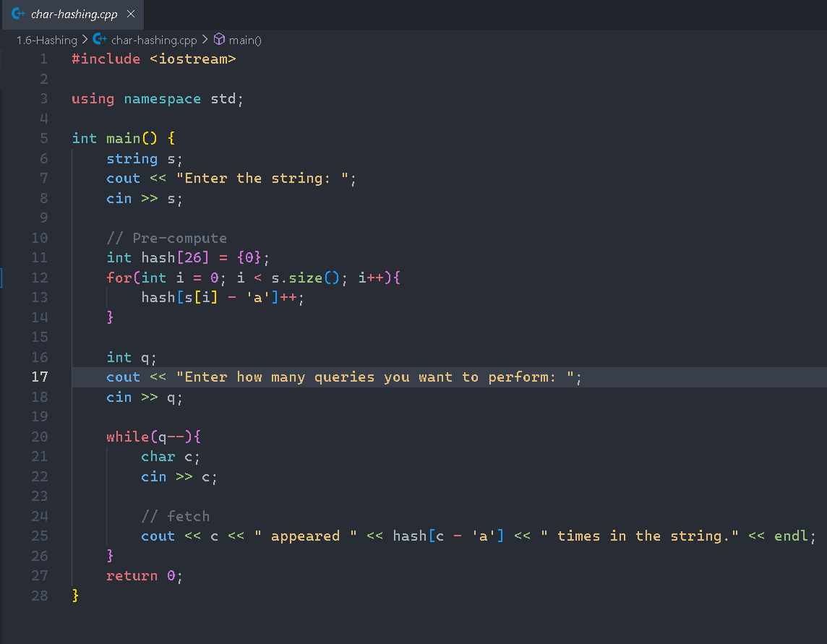Click 'endl' at end of line 25
The height and width of the screenshot is (644, 827).
pyautogui.click(x=791, y=536)
